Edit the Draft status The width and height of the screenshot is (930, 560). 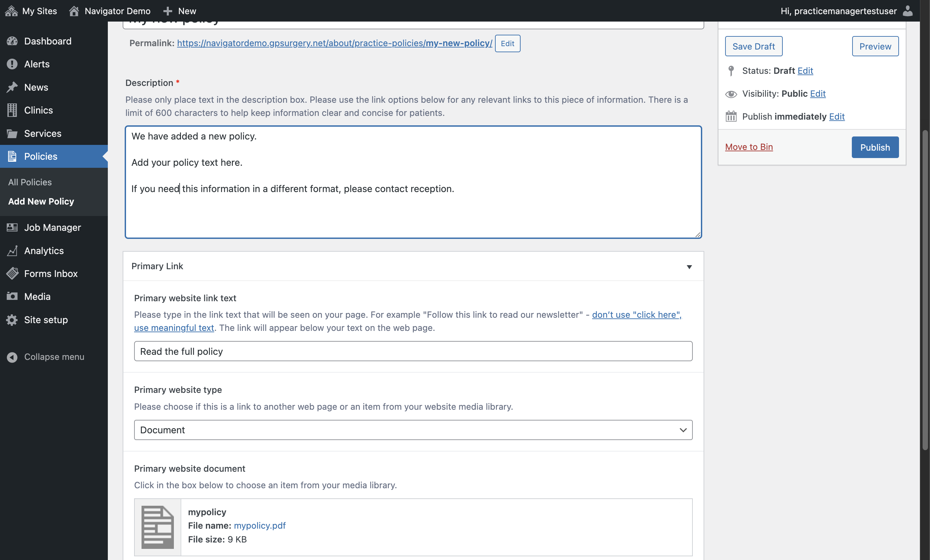click(x=805, y=70)
